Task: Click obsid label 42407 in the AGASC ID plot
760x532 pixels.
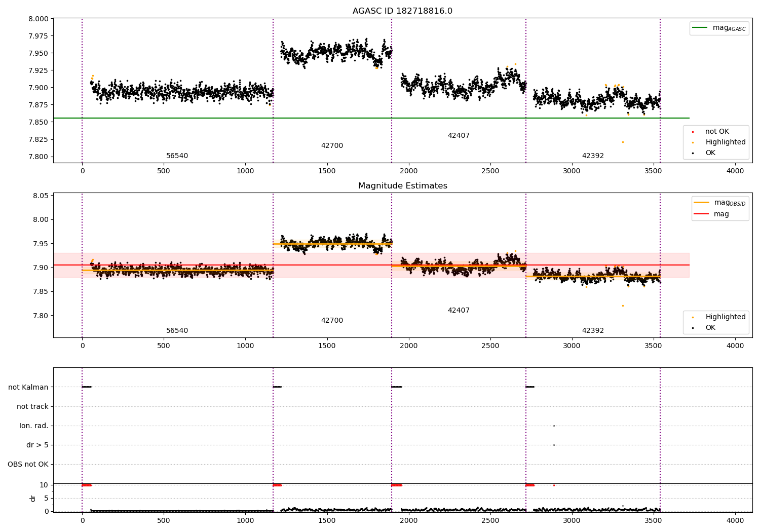Action: point(459,136)
